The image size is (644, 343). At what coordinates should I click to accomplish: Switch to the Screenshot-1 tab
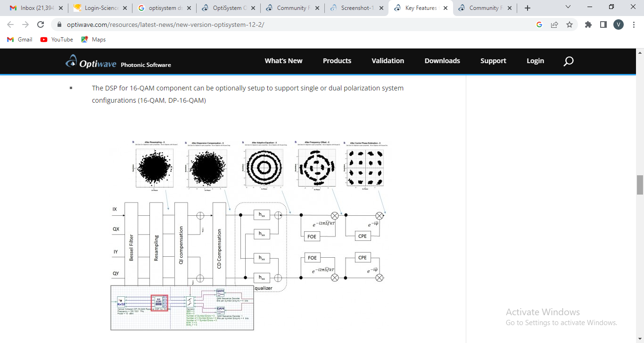357,8
